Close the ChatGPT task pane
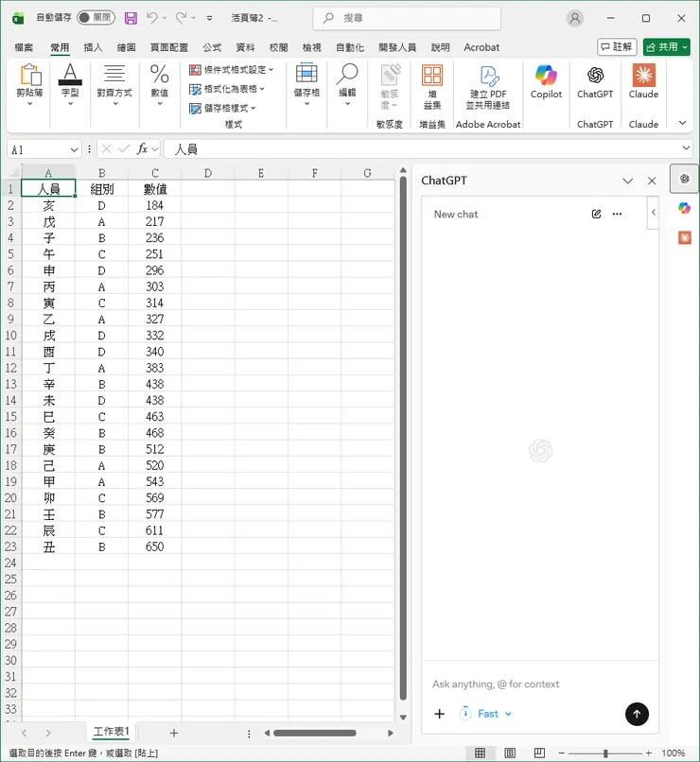Viewport: 700px width, 762px height. coord(652,181)
